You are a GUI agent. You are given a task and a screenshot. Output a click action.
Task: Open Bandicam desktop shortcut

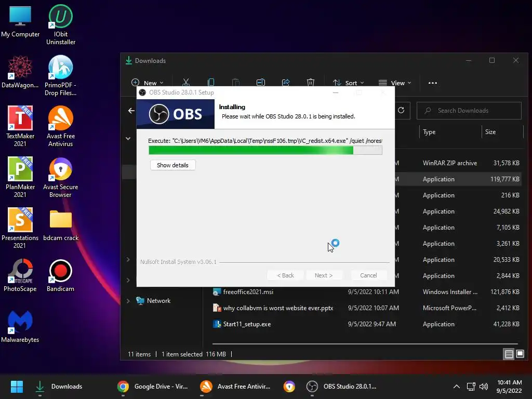(x=61, y=275)
